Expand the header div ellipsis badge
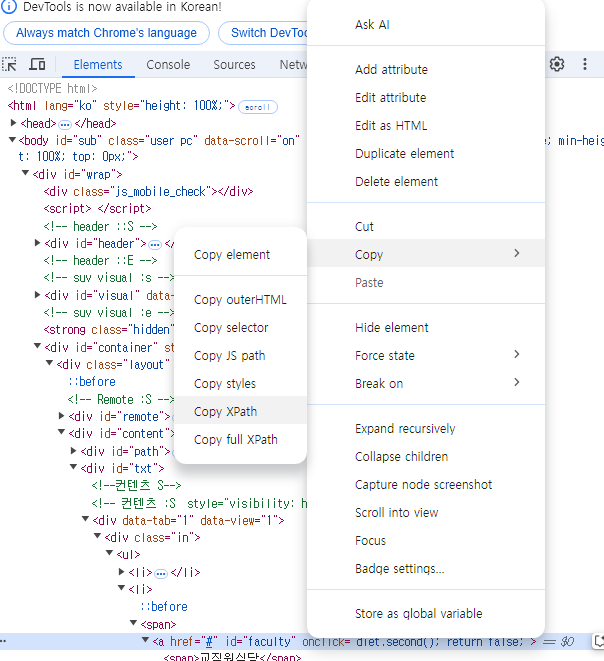The width and height of the screenshot is (604, 661). coord(155,245)
